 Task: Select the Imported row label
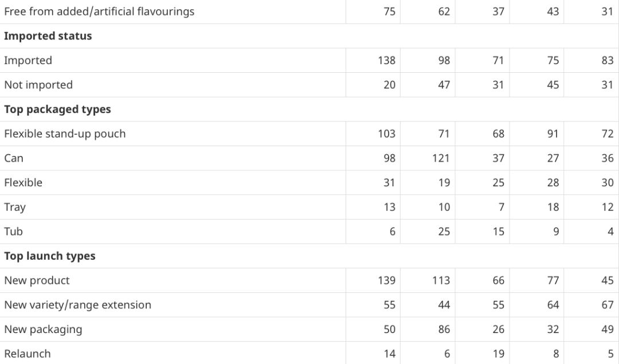tap(28, 60)
